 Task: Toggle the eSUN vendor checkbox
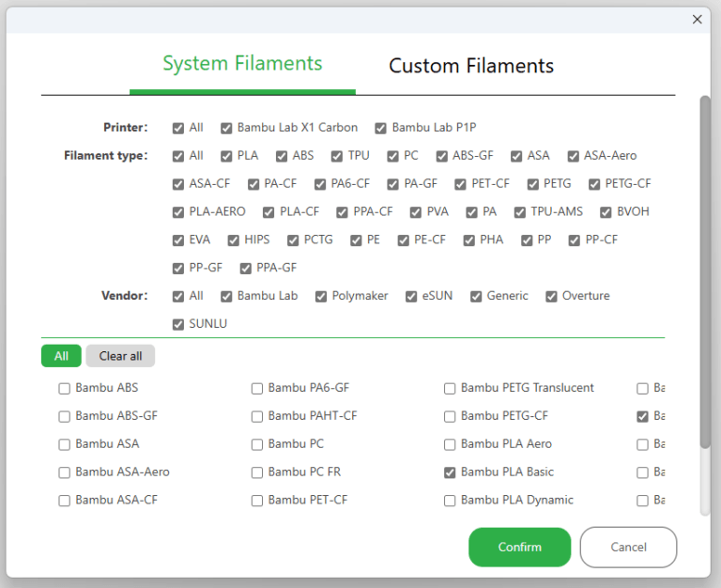(411, 296)
